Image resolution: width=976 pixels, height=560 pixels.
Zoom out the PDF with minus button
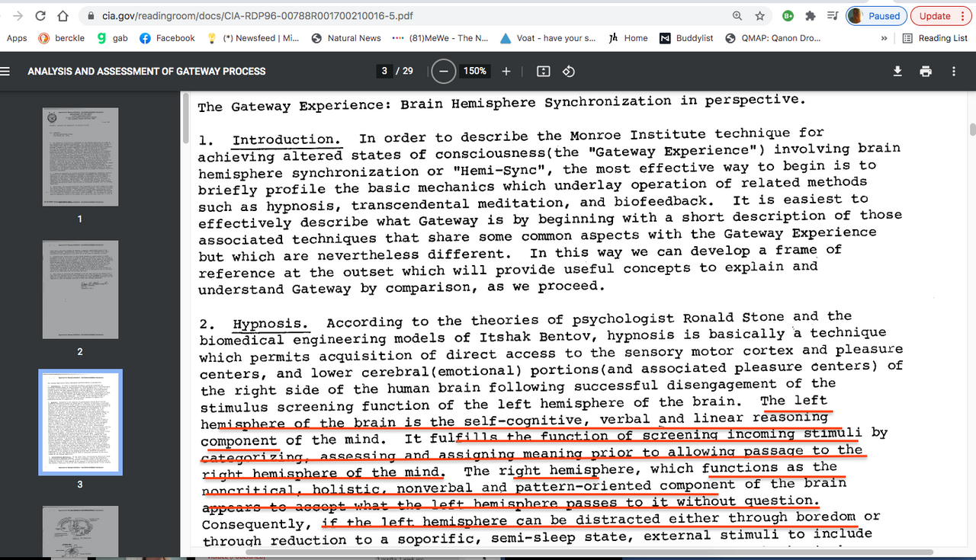click(x=443, y=71)
